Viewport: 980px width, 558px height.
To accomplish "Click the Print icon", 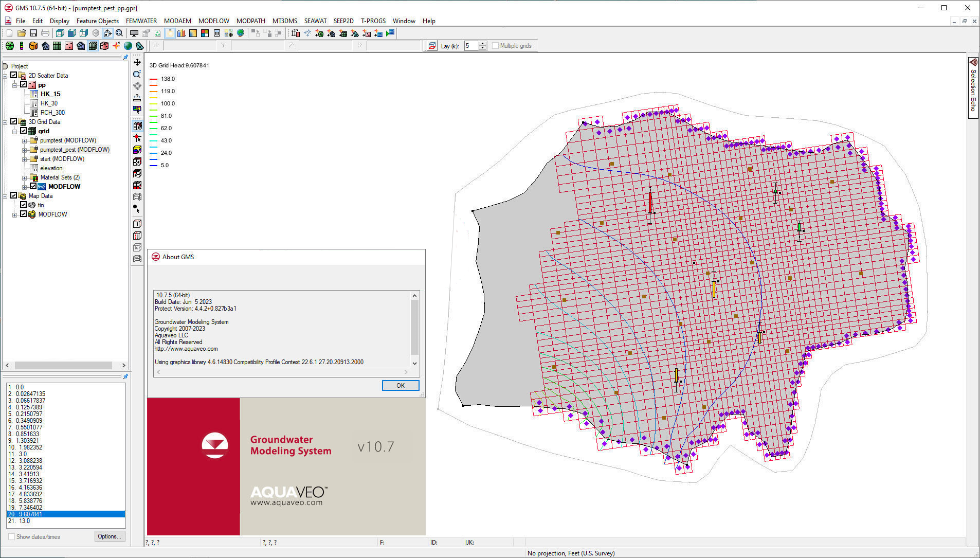I will click(x=45, y=33).
